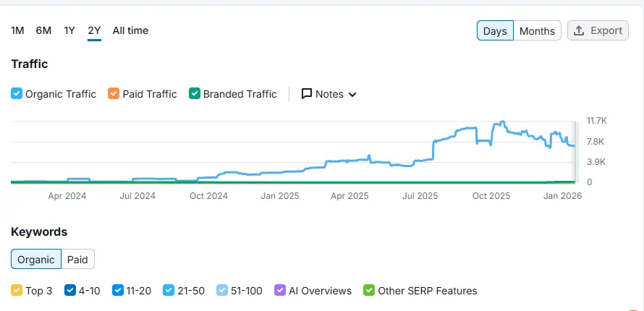Click the 11.7K axis label
Viewport: 644px width, 311px height.
tap(597, 121)
